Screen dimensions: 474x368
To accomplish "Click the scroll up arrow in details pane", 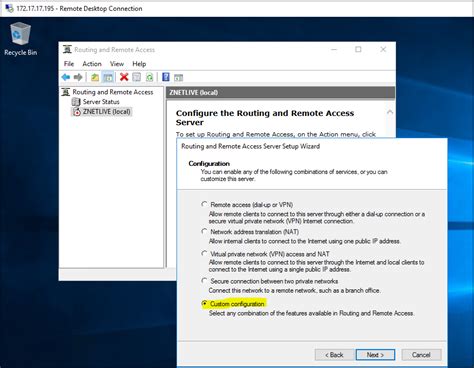I will [x=390, y=112].
